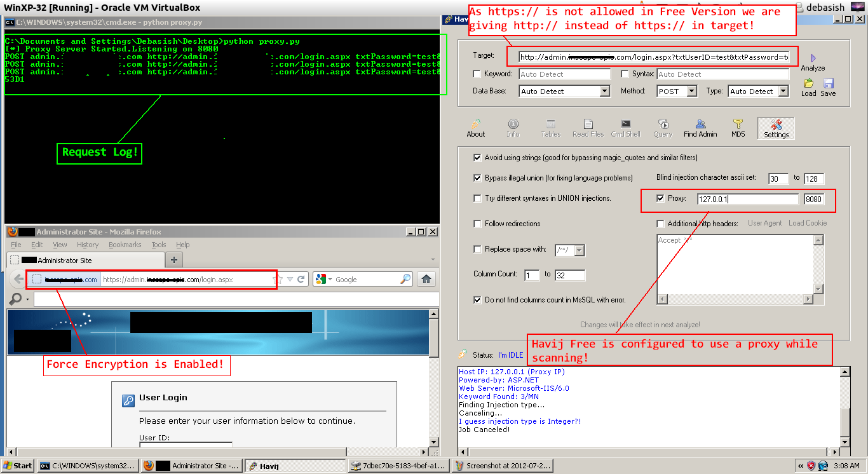Open Firefox list all tabs dropdown
This screenshot has width=868, height=474.
click(433, 259)
